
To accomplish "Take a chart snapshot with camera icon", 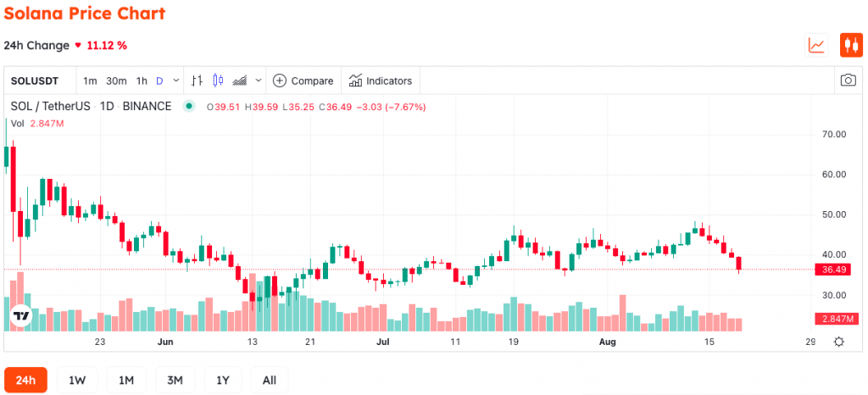I will (848, 81).
